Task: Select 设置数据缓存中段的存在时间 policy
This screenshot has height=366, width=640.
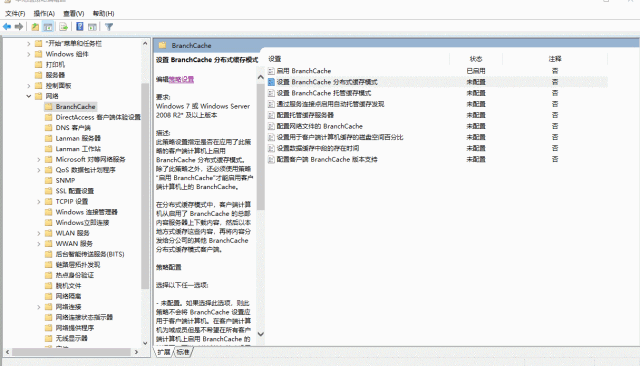Action: pyautogui.click(x=318, y=148)
